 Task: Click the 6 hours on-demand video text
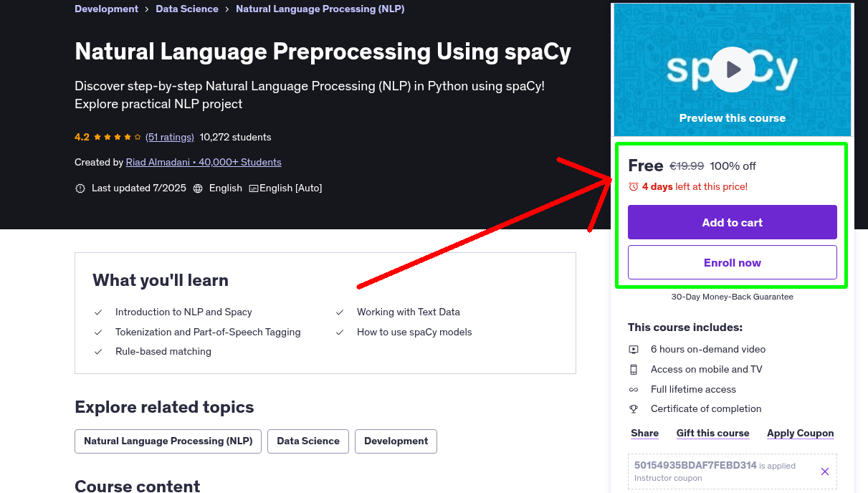(x=708, y=350)
